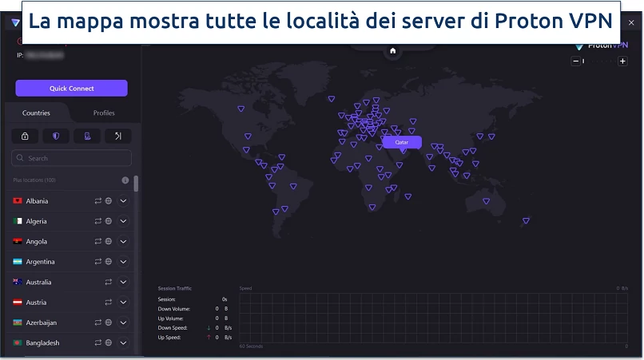The height and width of the screenshot is (360, 644).
Task: Click the home icon above the map
Action: click(392, 51)
